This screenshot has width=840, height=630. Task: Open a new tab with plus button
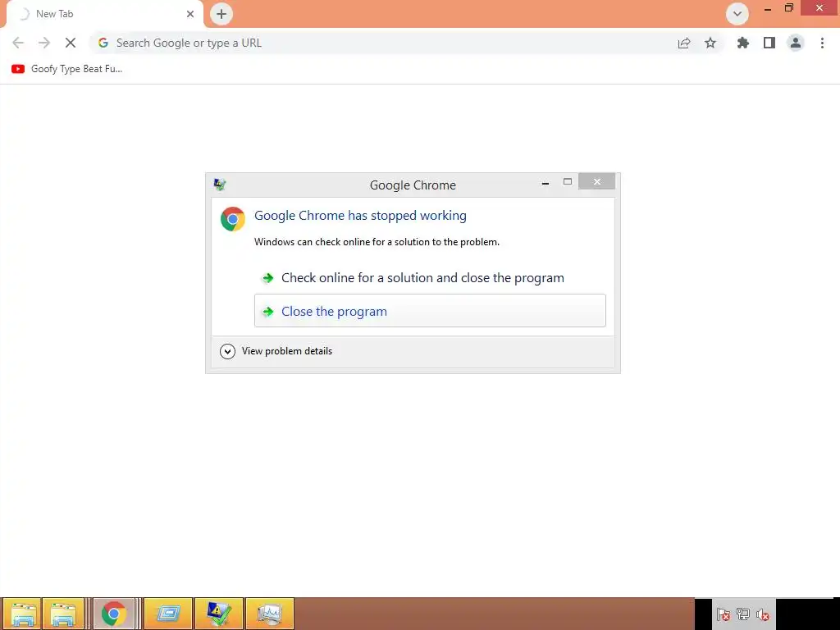pyautogui.click(x=221, y=14)
